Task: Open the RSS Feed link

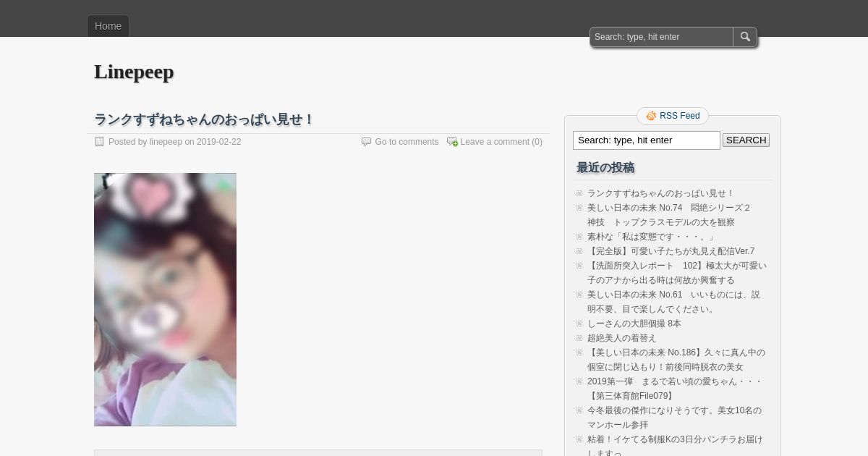Action: coord(679,116)
